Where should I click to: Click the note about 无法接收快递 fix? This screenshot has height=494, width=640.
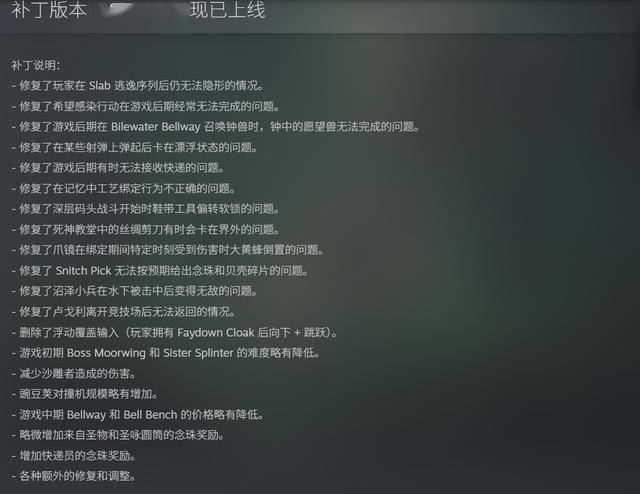(x=118, y=167)
